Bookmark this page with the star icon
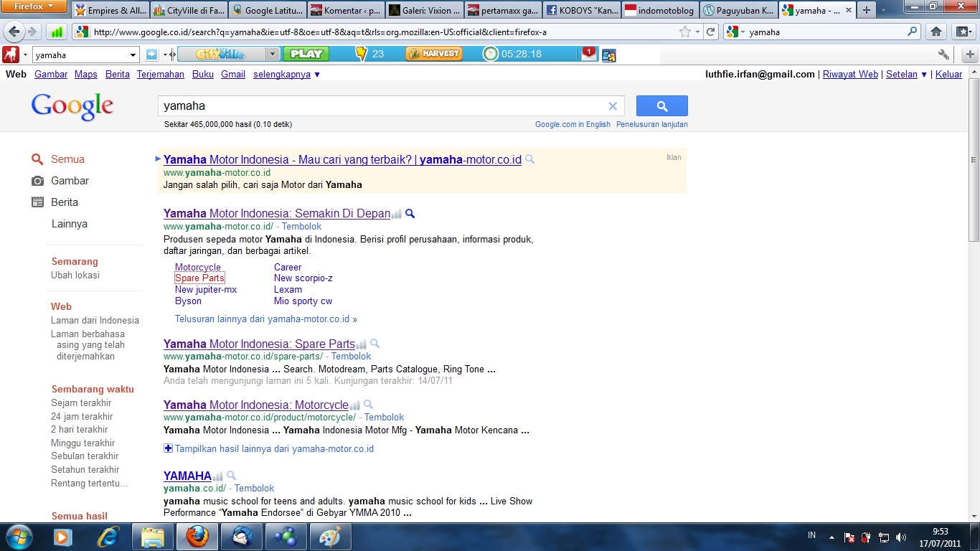The image size is (980, 551). 685,32
